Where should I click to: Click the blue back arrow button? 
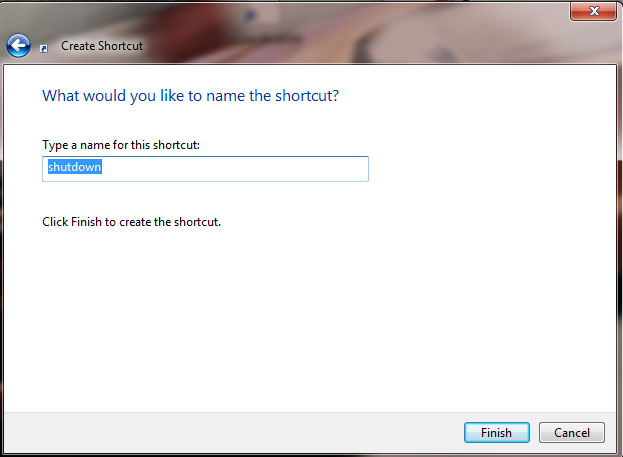click(x=18, y=46)
